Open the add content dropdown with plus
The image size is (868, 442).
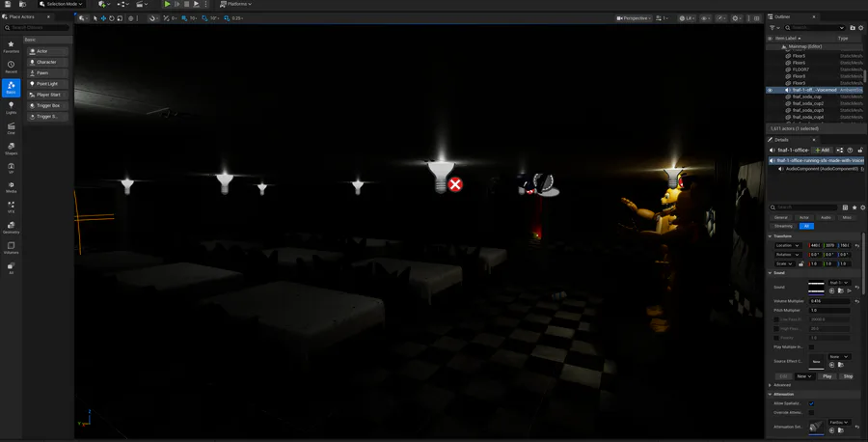tap(104, 4)
